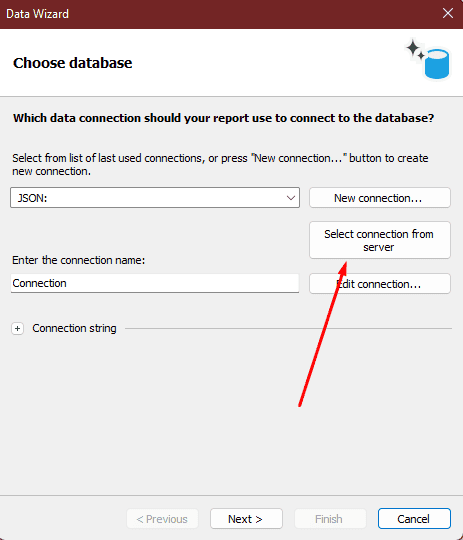Close the Data Wizard dialog

tap(448, 13)
